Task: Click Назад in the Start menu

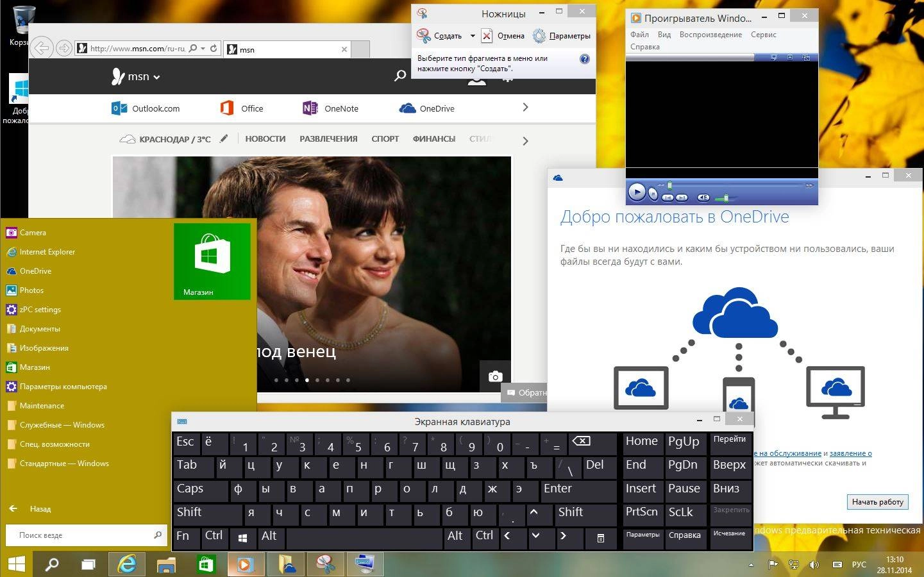Action: point(31,509)
